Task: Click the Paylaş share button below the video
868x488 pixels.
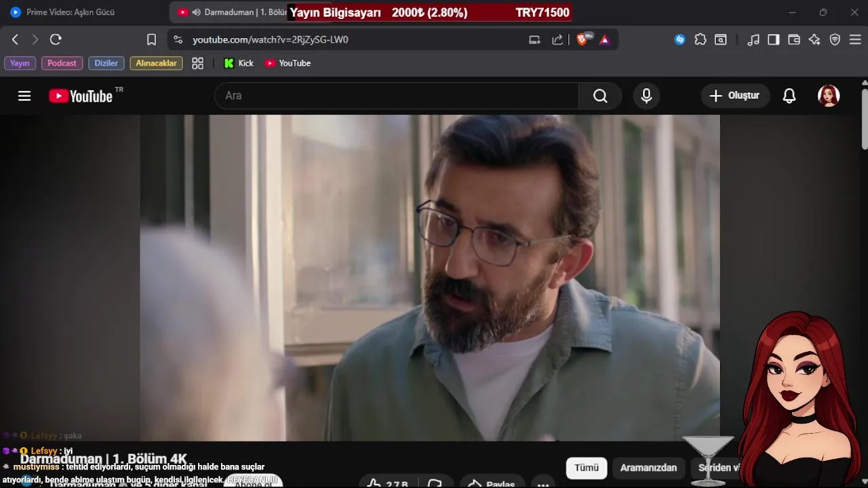Action: 493,483
